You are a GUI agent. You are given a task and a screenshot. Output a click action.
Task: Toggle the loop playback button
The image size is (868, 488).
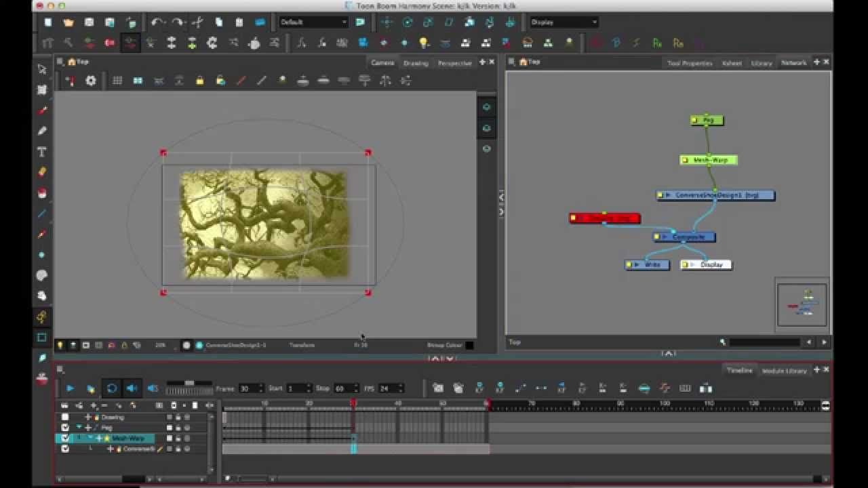[112, 388]
